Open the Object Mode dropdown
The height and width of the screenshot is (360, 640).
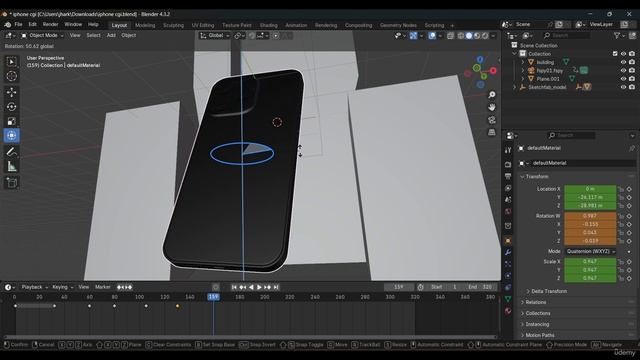[x=42, y=36]
